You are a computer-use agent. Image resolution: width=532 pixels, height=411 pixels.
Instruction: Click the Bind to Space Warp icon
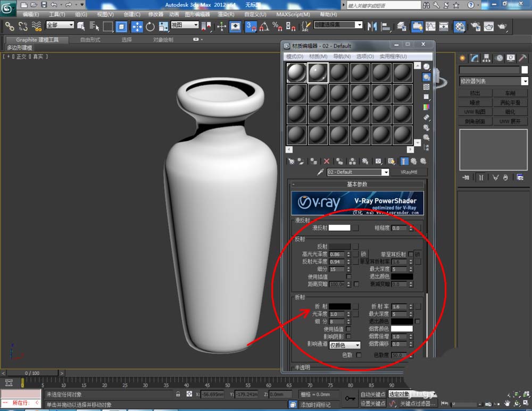(36, 26)
